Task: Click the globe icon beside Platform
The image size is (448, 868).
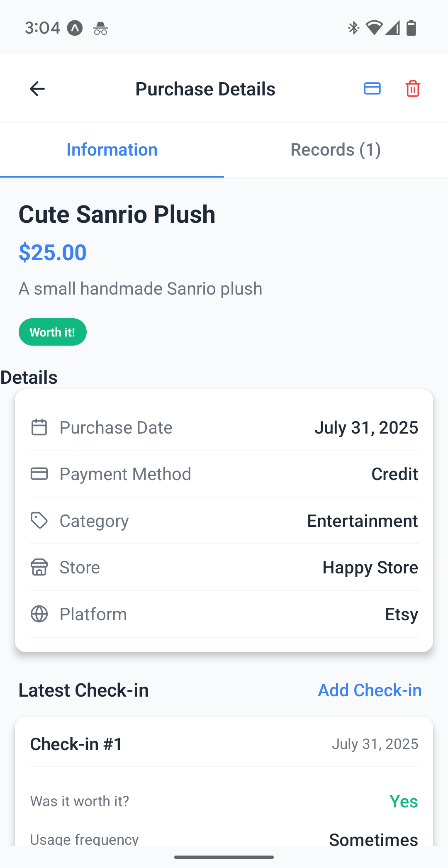Action: tap(39, 614)
